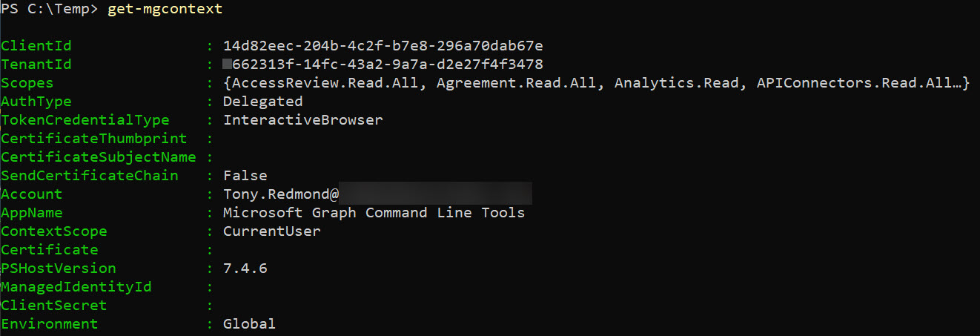Click the SendCertificateChain False value
The height and width of the screenshot is (336, 980).
click(245, 176)
